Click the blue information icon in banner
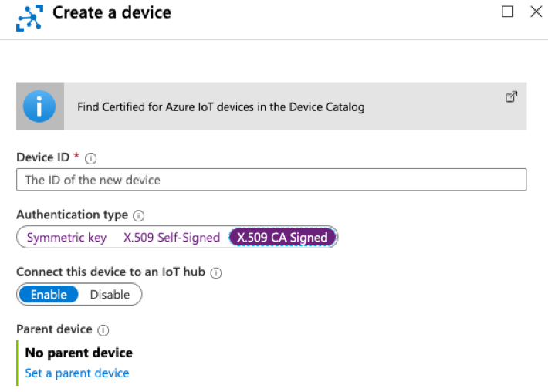This screenshot has height=392, width=548. 39,106
